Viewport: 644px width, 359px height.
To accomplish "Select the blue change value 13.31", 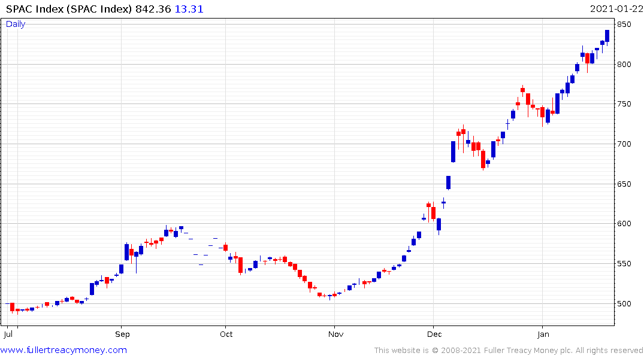I will (x=189, y=9).
